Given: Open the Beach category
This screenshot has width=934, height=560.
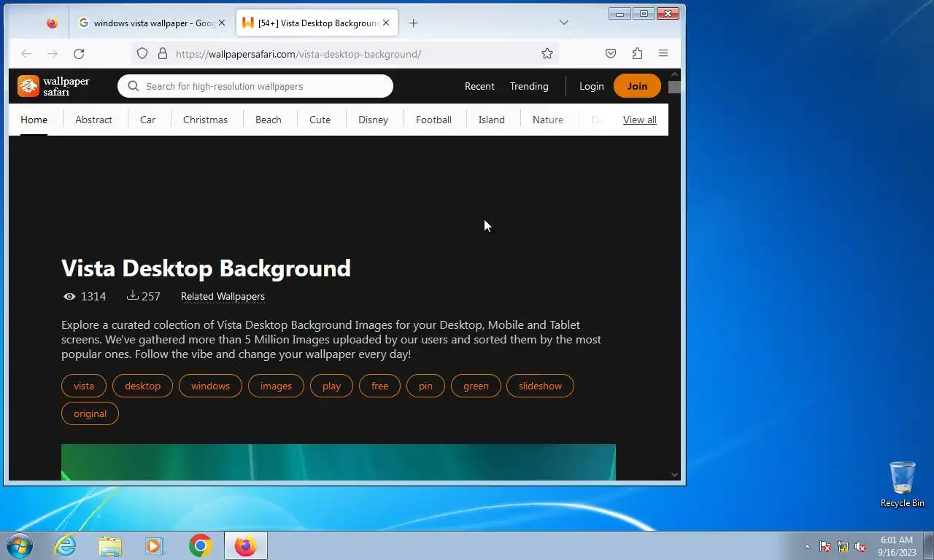Looking at the screenshot, I should point(268,120).
